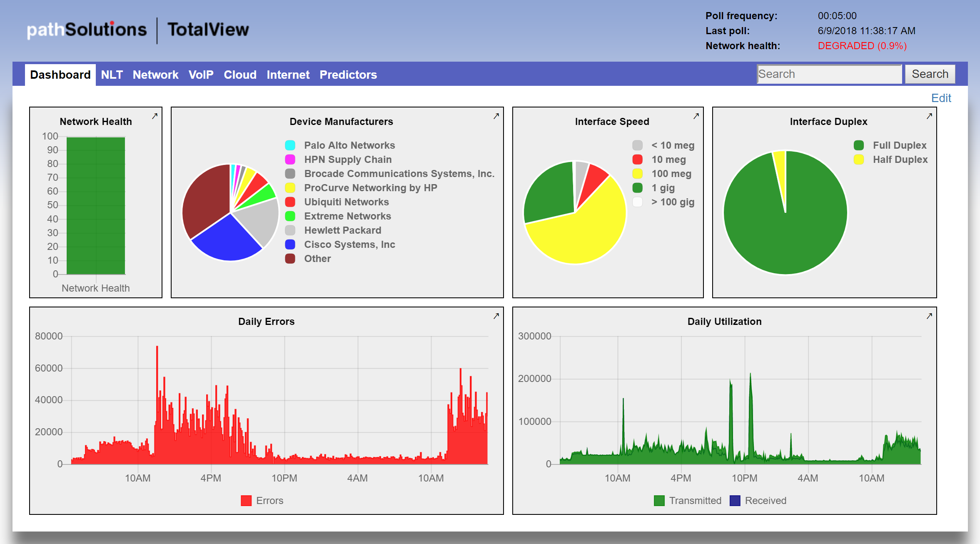980x544 pixels.
Task: Expand the Daily Errors chart
Action: point(496,317)
